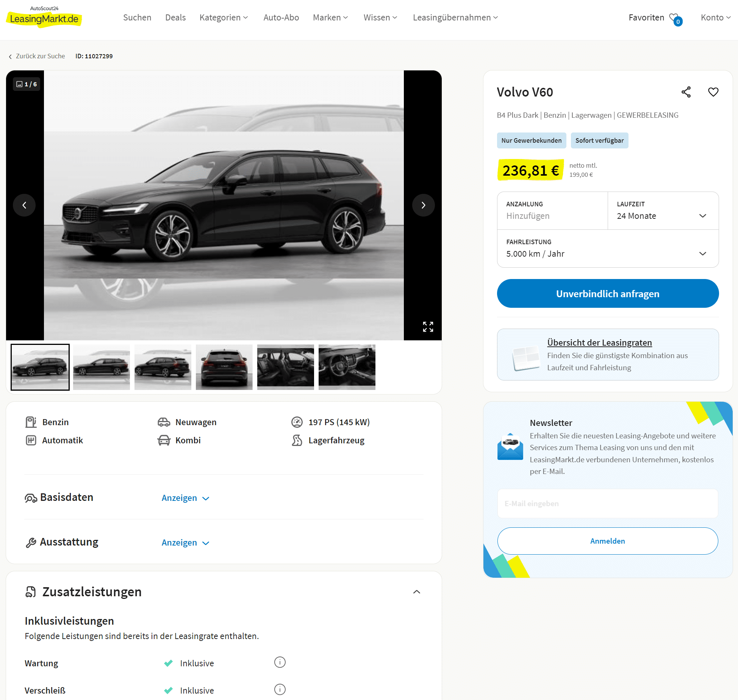
Task: Open the Laufzeit 24 Monate dropdown
Action: pyautogui.click(x=663, y=210)
